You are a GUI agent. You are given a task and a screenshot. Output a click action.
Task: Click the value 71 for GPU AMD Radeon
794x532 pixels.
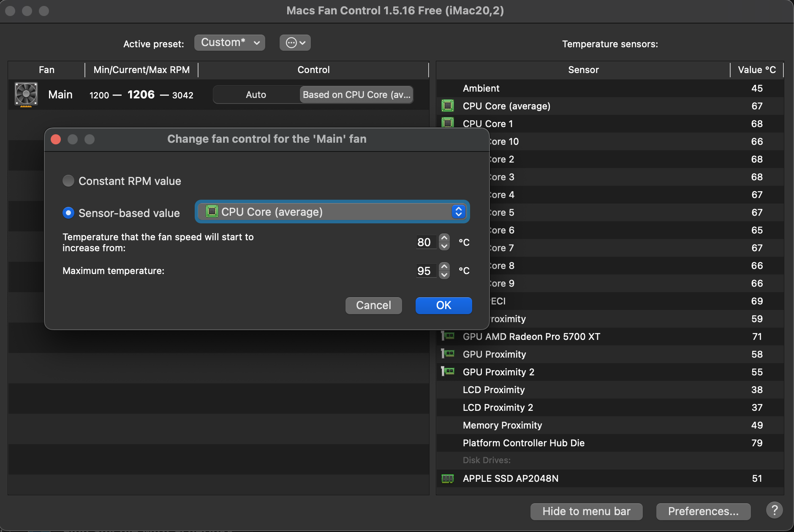[757, 337]
